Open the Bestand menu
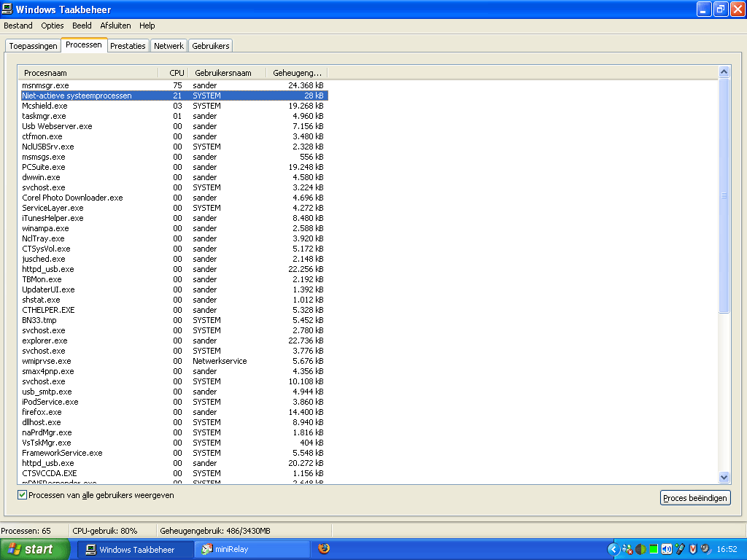The image size is (747, 560). [18, 26]
